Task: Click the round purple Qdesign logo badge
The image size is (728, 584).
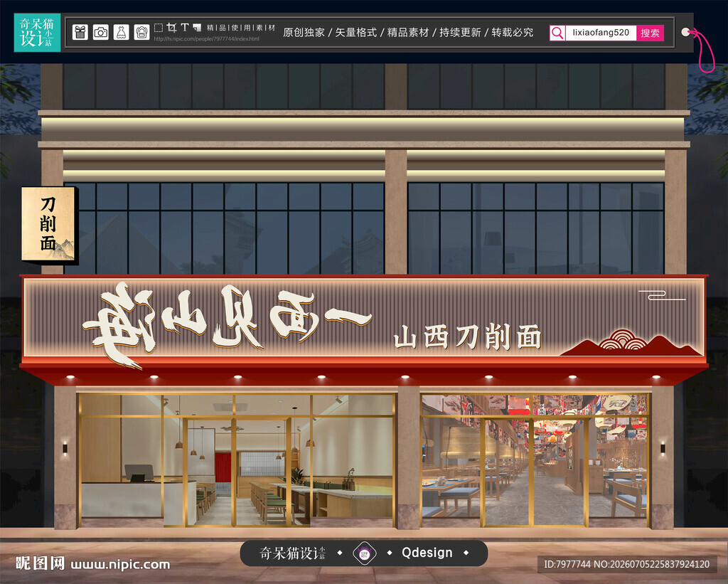Action: pos(365,553)
